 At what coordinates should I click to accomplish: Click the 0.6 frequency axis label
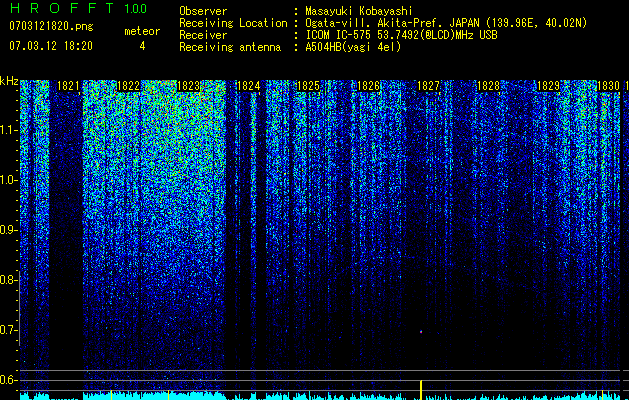click(8, 380)
